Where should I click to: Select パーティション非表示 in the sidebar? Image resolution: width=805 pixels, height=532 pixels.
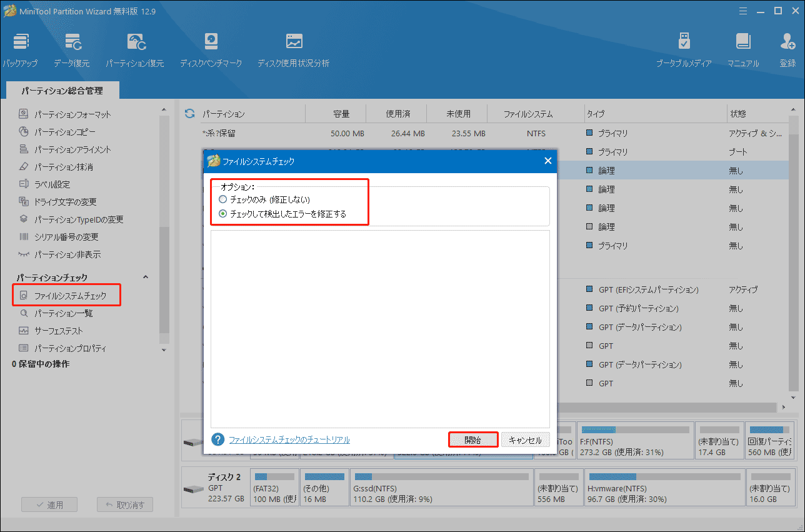click(59, 254)
